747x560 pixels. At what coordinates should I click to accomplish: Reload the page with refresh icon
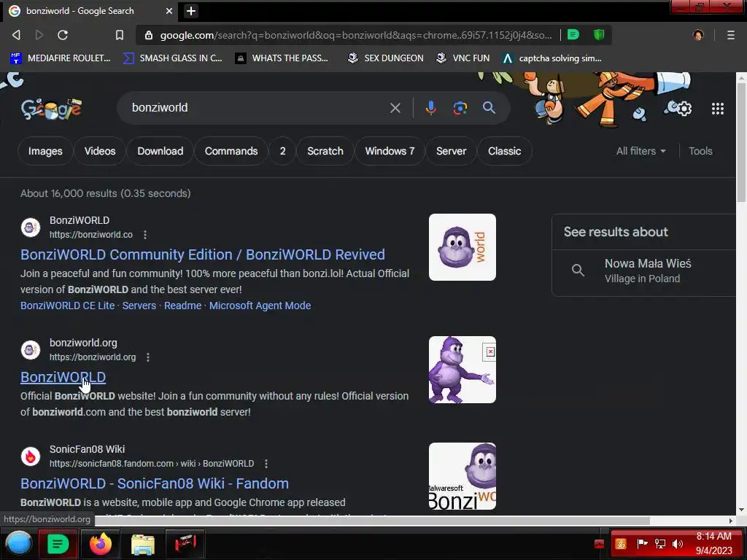click(63, 35)
